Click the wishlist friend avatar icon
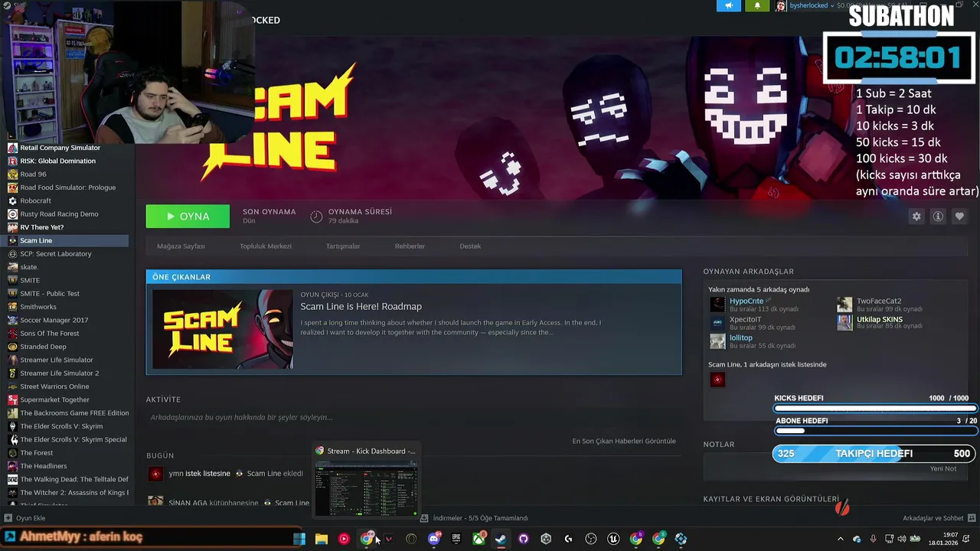 click(x=717, y=380)
